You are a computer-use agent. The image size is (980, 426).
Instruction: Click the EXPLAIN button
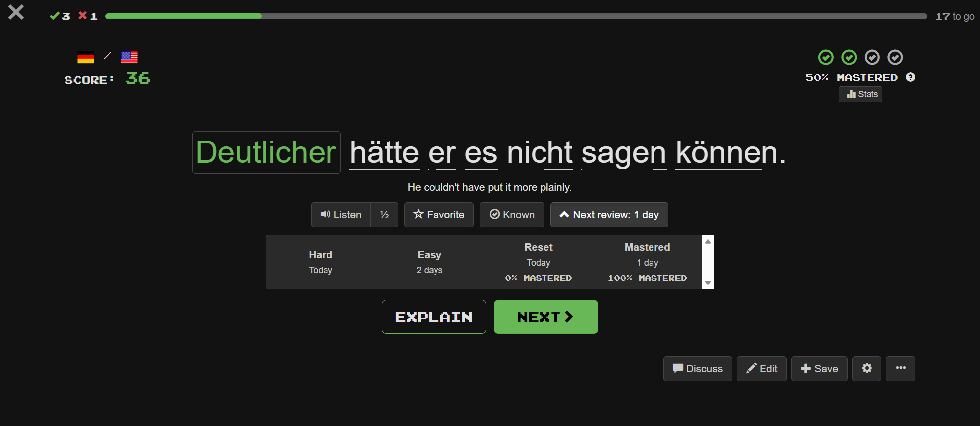point(434,317)
